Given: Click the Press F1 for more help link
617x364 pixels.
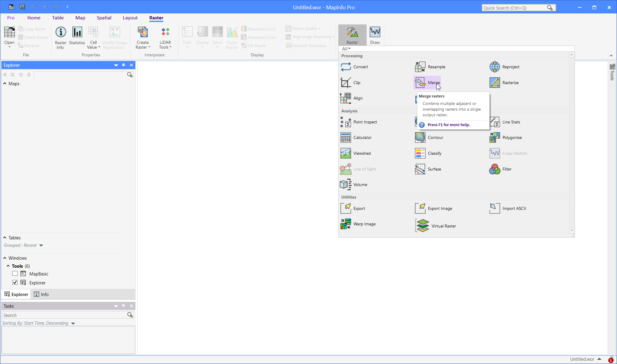Looking at the screenshot, I should pos(449,125).
